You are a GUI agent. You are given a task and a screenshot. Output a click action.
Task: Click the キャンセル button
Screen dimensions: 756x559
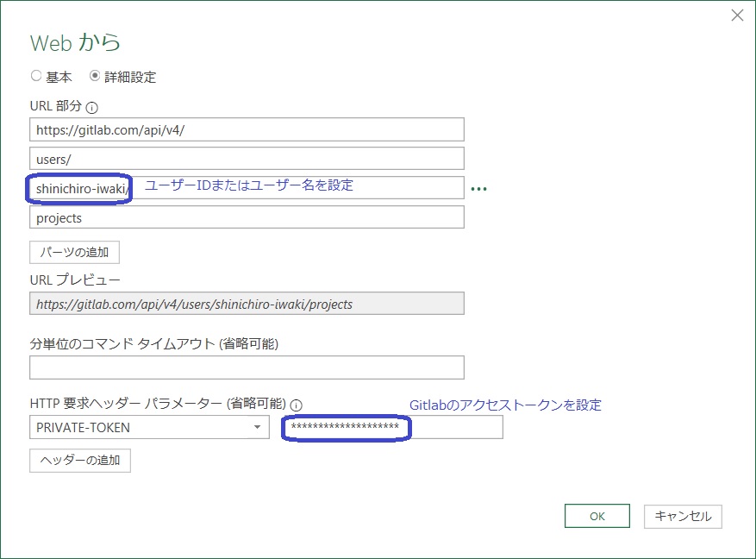[683, 516]
